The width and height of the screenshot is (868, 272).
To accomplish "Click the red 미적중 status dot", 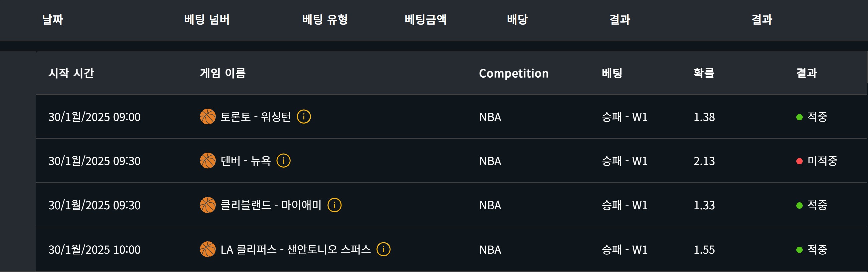I will [799, 161].
